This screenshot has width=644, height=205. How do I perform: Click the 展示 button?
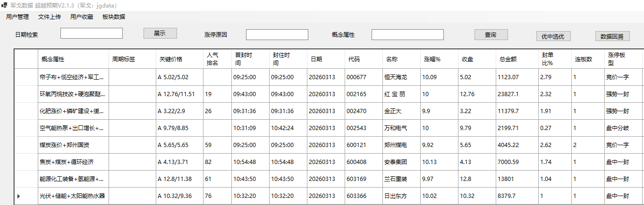pyautogui.click(x=160, y=33)
